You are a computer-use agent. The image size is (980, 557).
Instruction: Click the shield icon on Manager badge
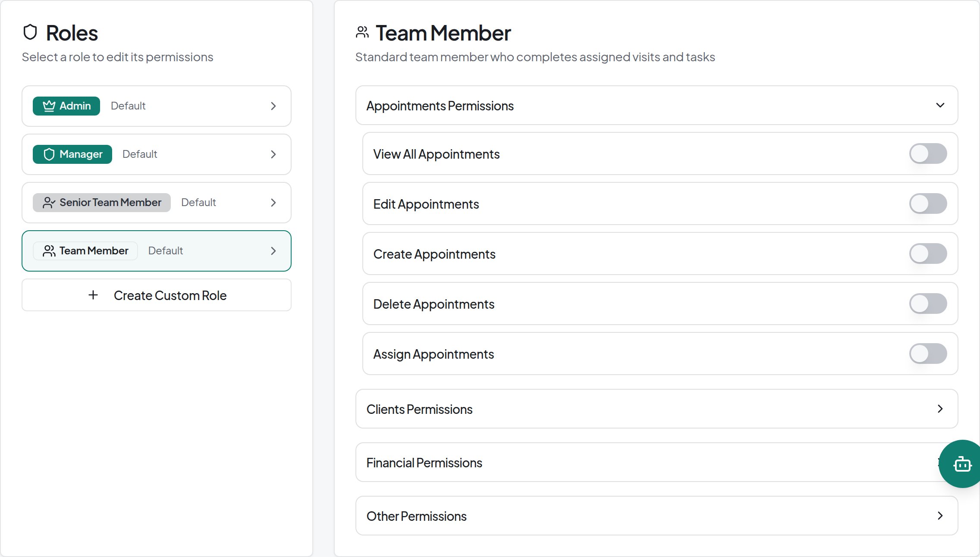[x=49, y=154]
